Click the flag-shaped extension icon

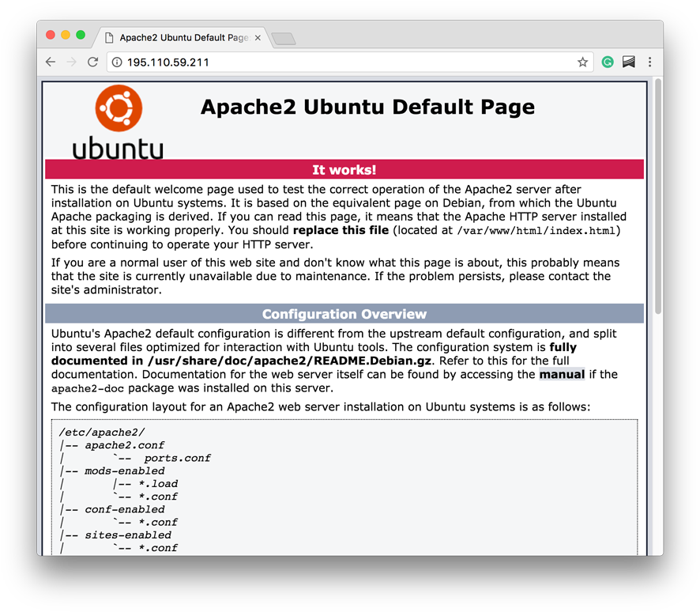628,61
